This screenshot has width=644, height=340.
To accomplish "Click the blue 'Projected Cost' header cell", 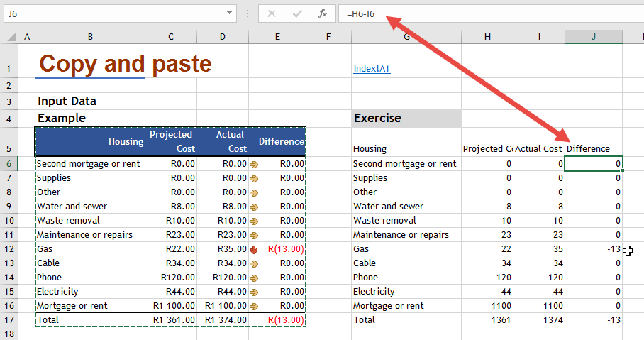I will pos(171,142).
